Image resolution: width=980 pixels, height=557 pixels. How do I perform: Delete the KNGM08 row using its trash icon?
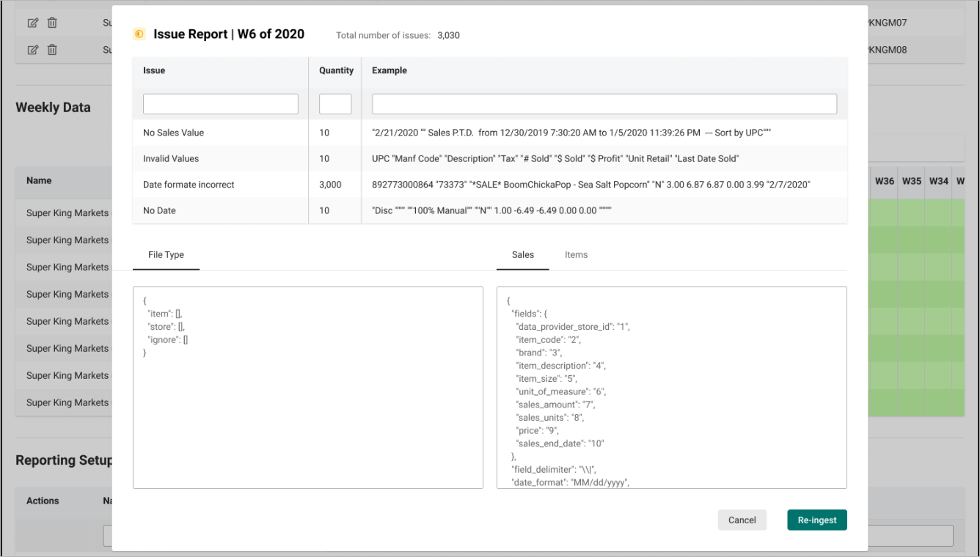click(x=52, y=50)
